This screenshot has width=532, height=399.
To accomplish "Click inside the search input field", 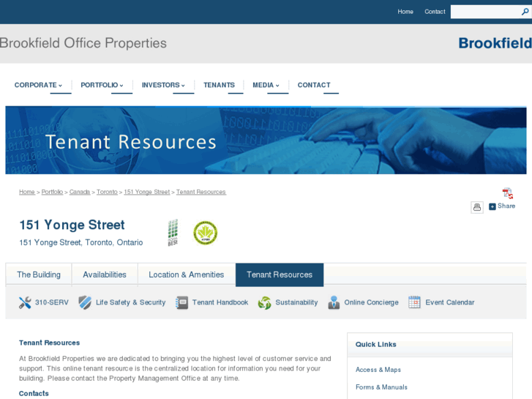I will pyautogui.click(x=485, y=12).
